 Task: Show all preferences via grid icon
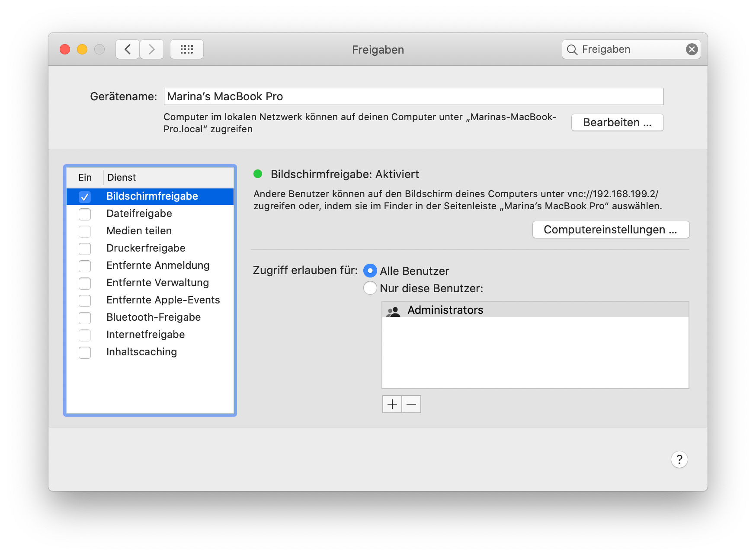187,49
